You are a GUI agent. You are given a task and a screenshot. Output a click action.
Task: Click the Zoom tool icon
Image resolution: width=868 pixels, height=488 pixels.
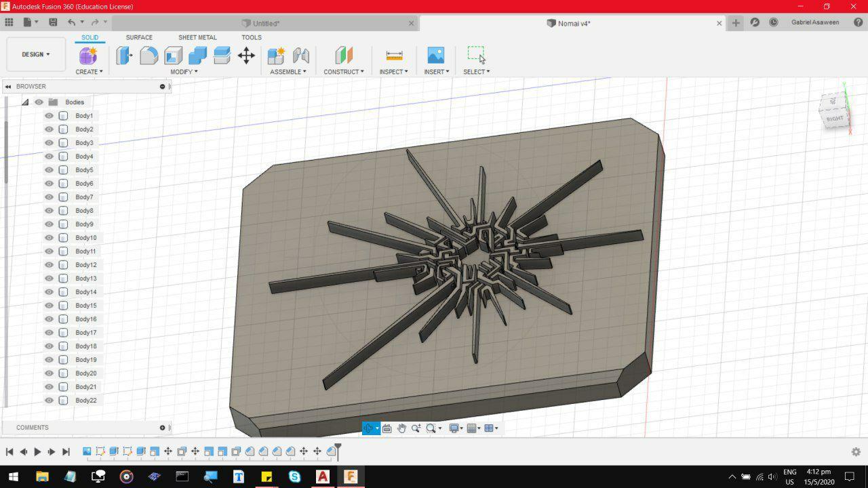(416, 428)
